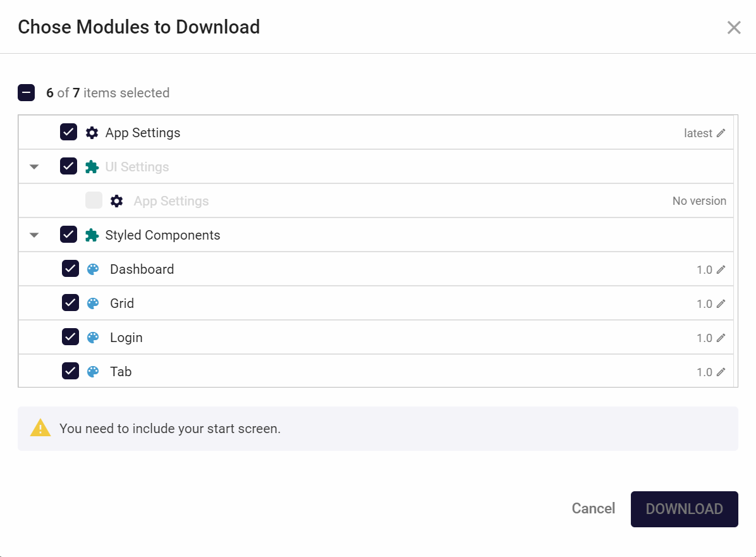Screen dimensions: 756x557
Task: Click the pencil icon for Dashboard version
Action: point(721,270)
